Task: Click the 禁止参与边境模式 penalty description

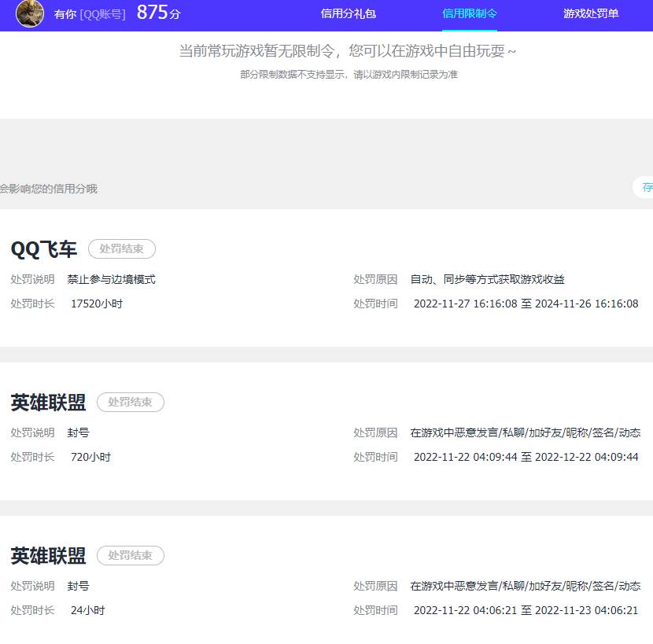Action: [112, 279]
